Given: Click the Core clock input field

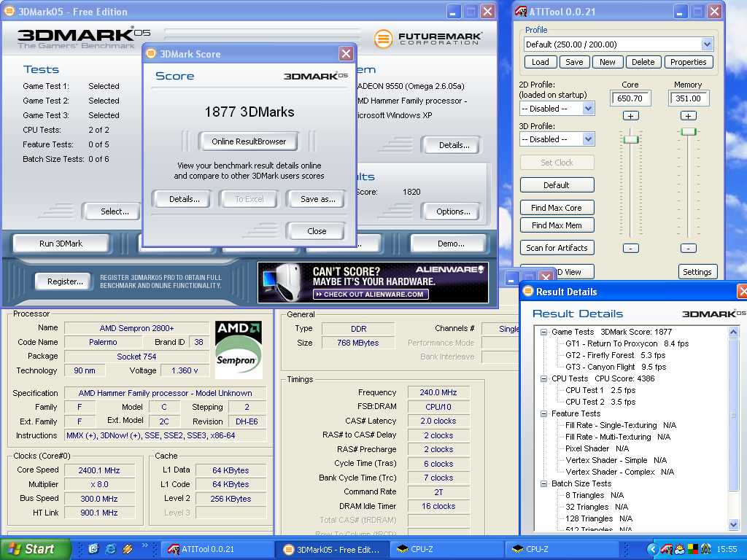Looking at the screenshot, I should tap(630, 98).
